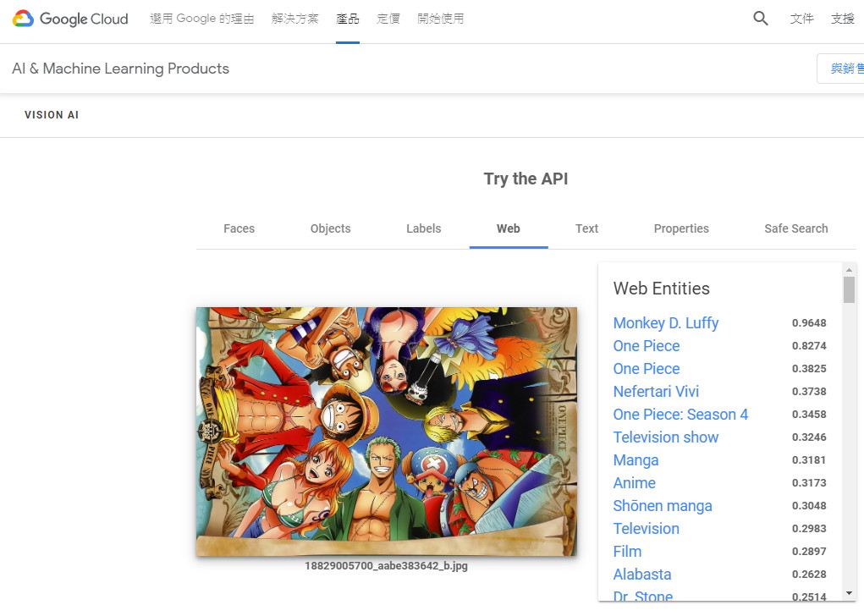The image size is (864, 616).
Task: Open the Alabasta entity link
Action: (642, 575)
